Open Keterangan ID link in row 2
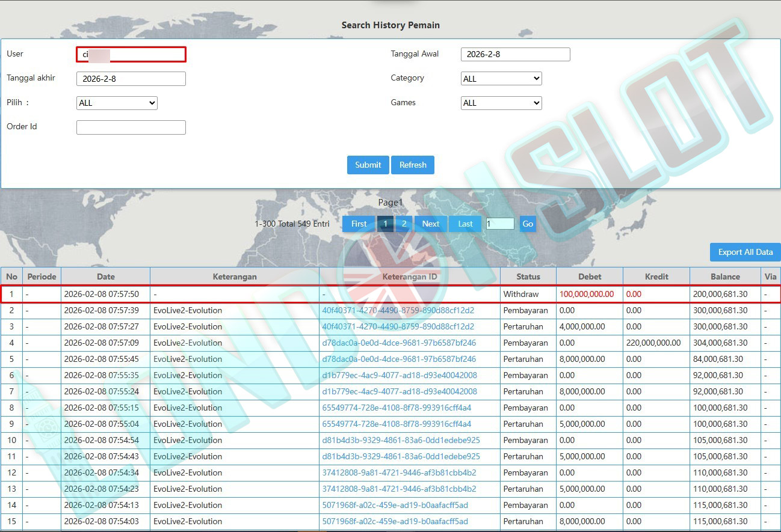The height and width of the screenshot is (532, 781). pos(398,311)
